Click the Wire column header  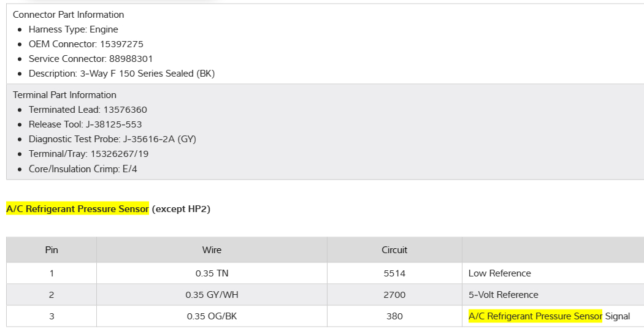point(212,250)
